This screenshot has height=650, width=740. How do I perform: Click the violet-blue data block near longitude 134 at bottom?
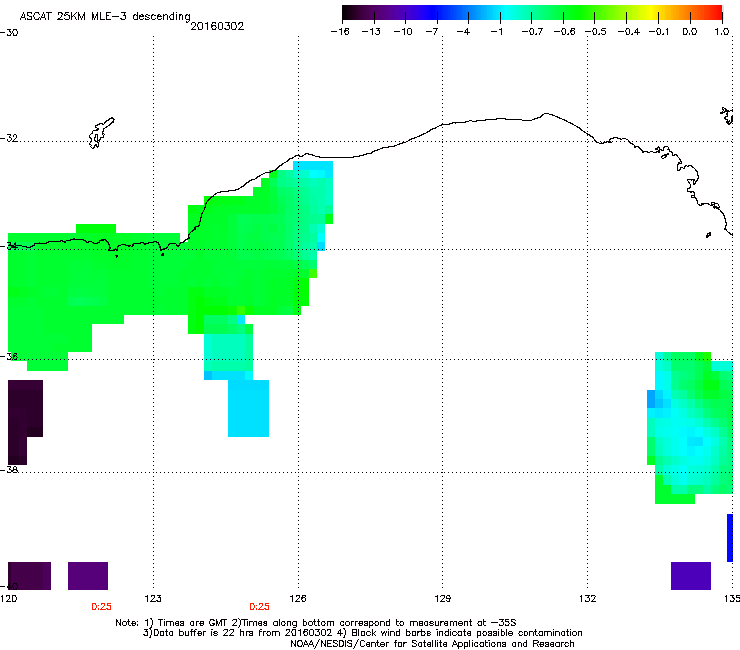[x=691, y=576]
